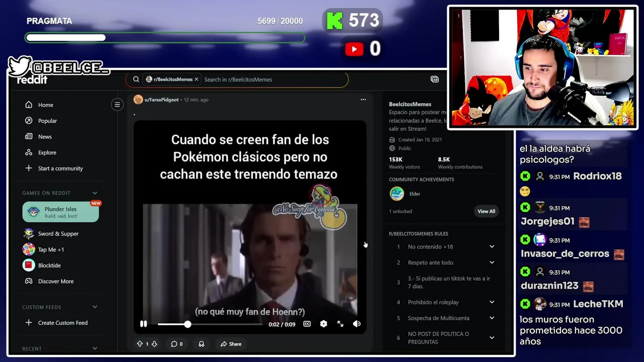Open u/FarsaPidgeot username link
644x362 pixels.
(x=162, y=100)
